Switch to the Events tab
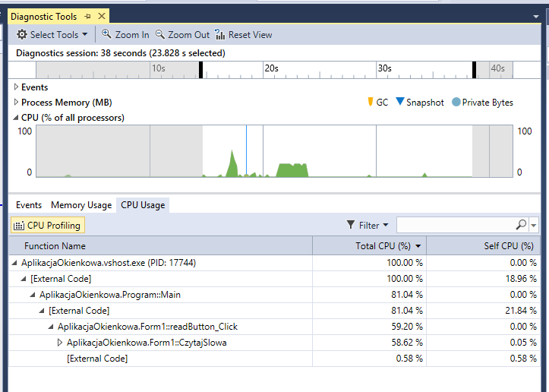Image resolution: width=549 pixels, height=392 pixels. 29,205
